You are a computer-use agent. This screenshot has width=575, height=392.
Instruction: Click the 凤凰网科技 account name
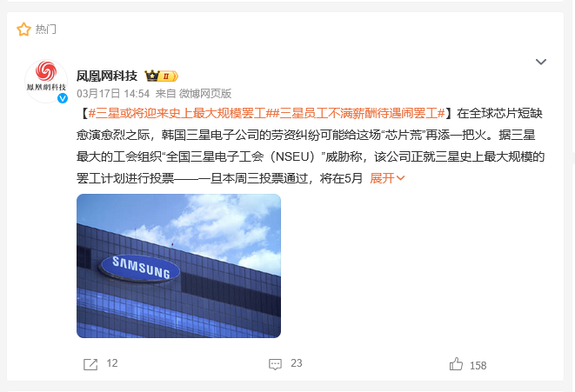click(x=107, y=76)
